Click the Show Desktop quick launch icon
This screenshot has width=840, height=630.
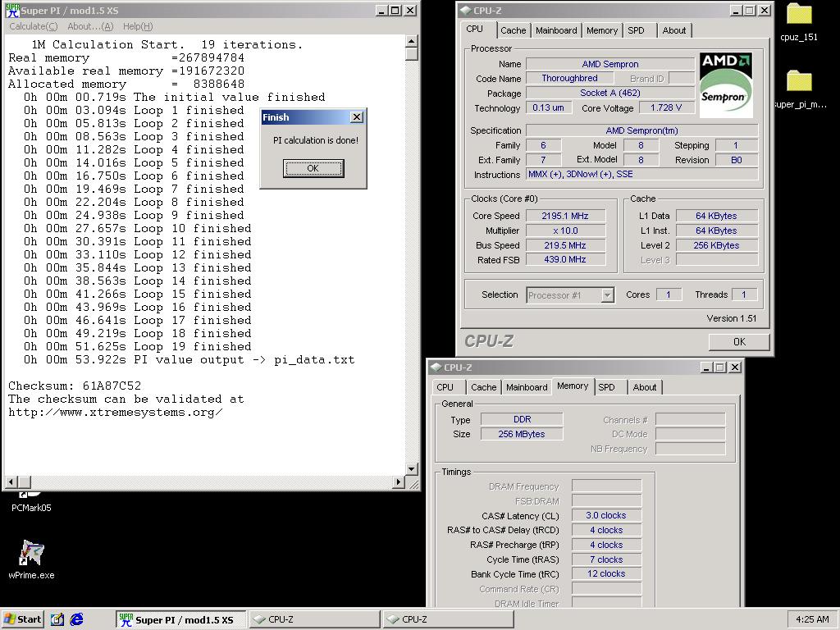pos(57,619)
